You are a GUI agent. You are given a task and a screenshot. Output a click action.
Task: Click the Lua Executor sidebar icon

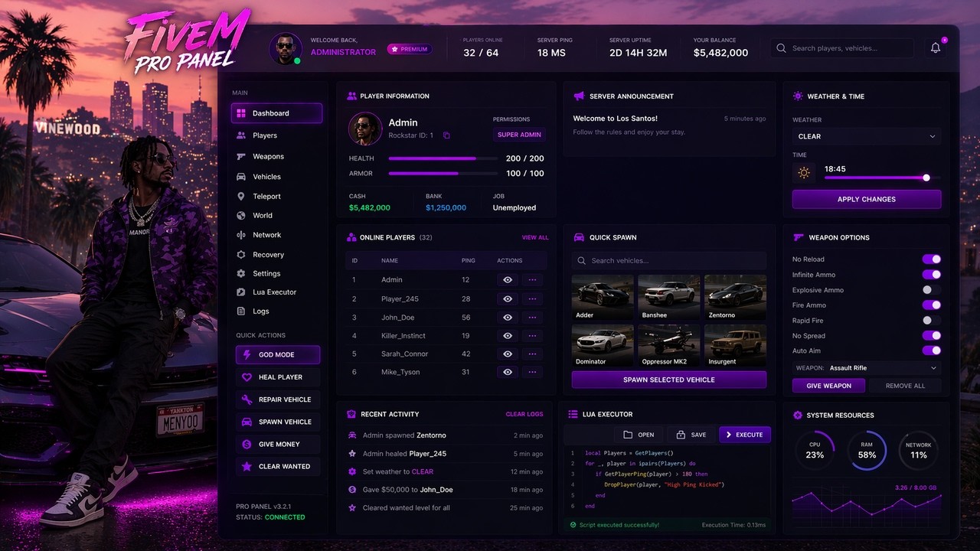point(241,292)
